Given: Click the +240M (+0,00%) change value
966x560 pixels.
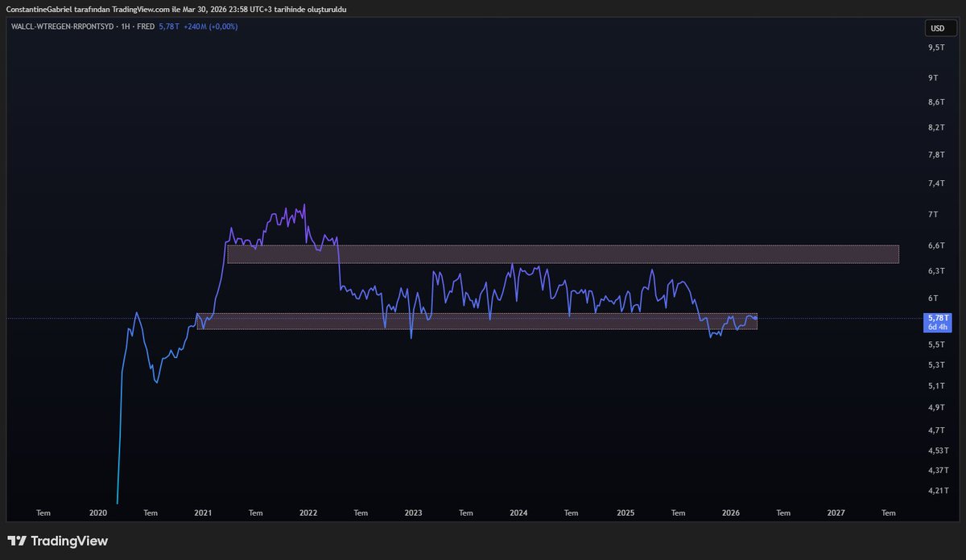Looking at the screenshot, I should pos(210,27).
